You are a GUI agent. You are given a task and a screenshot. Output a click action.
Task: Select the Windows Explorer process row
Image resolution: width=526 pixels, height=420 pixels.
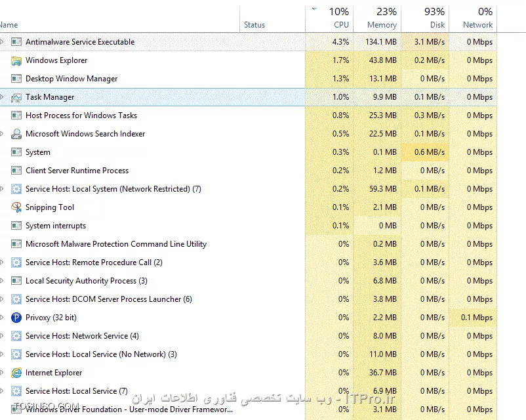[x=248, y=60]
